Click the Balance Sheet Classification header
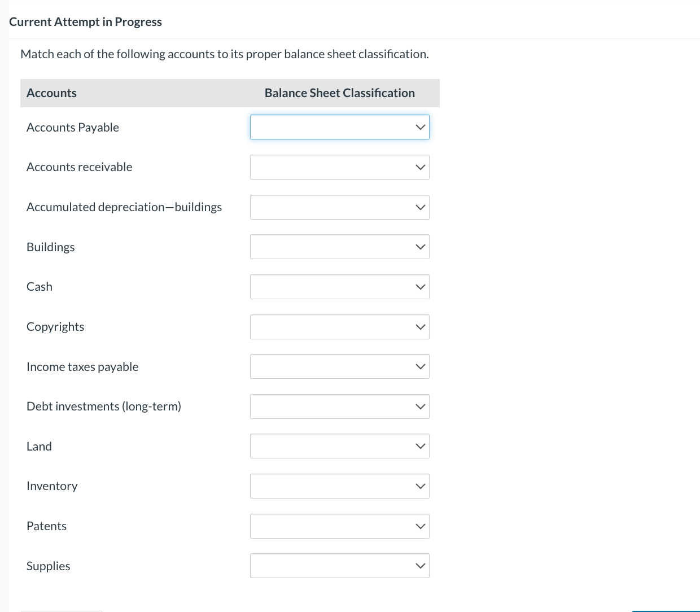Screen dimensions: 700x612 coord(339,93)
